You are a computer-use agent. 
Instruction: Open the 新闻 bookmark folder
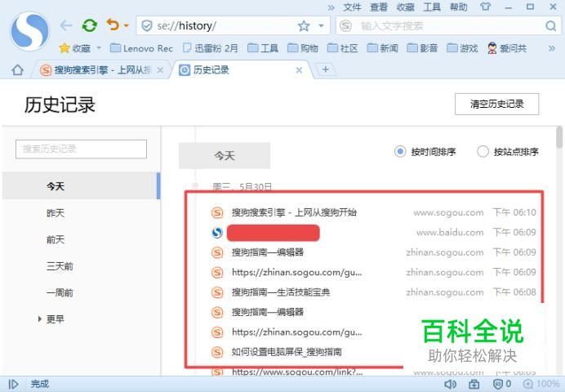(382, 48)
